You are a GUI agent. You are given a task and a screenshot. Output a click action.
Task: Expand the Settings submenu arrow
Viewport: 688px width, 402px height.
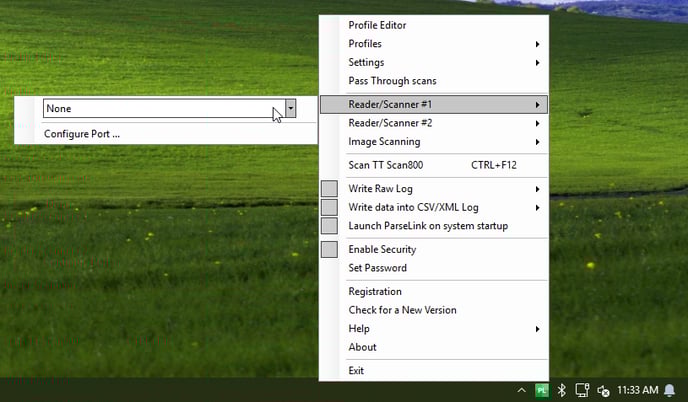coord(537,63)
